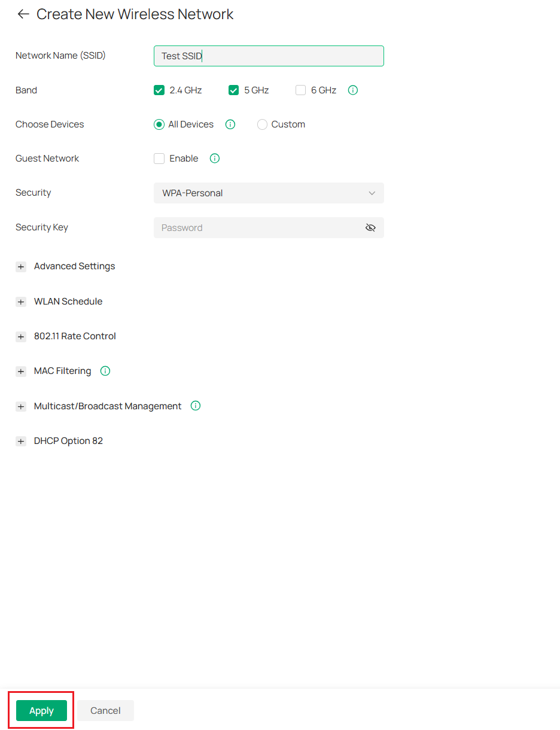560x730 pixels.
Task: Expand the MAC Filtering section
Action: tap(21, 372)
